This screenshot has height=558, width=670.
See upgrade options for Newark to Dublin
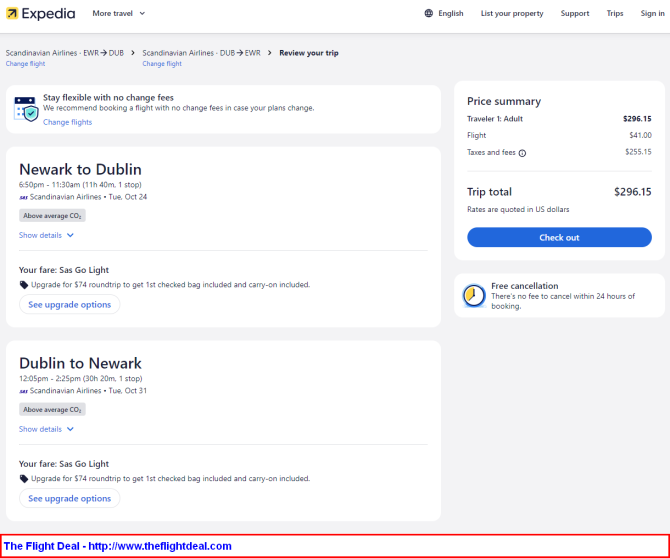coord(69,305)
